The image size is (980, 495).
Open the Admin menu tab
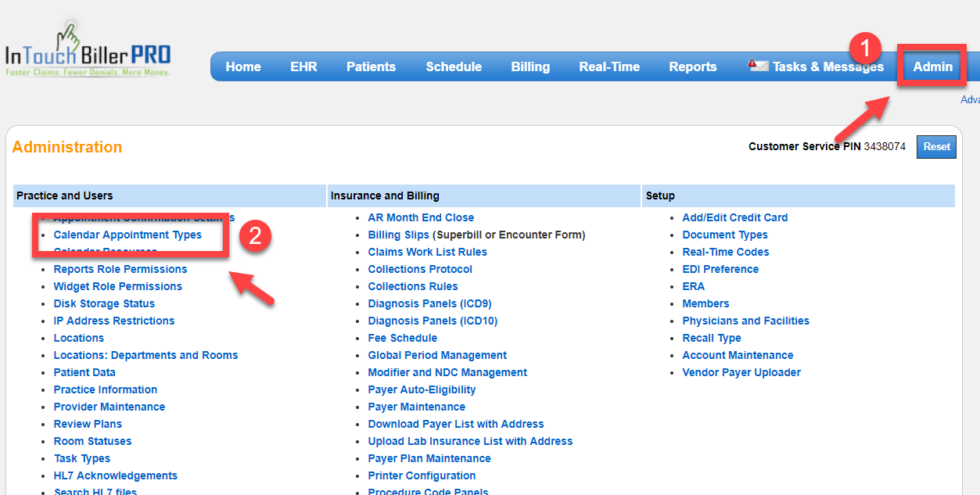[932, 66]
